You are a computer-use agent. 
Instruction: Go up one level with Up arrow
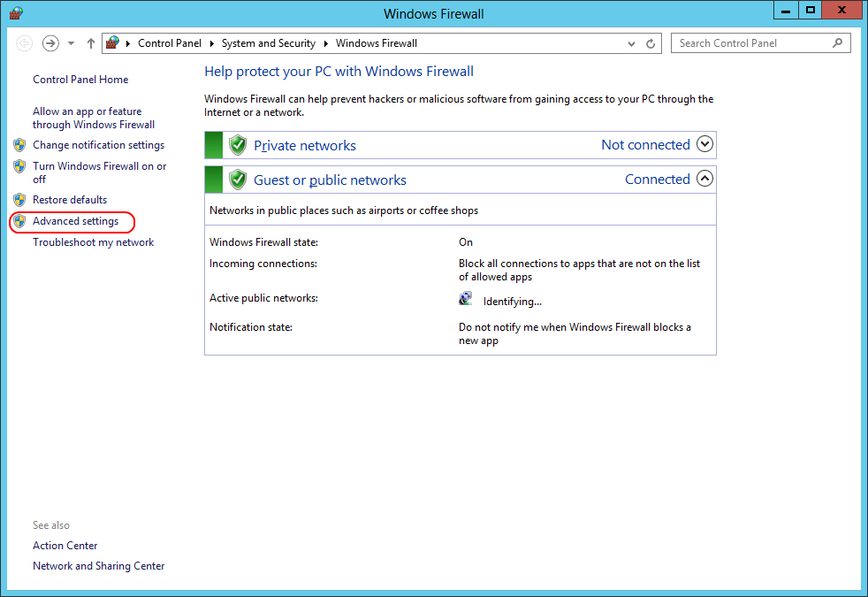click(x=91, y=43)
